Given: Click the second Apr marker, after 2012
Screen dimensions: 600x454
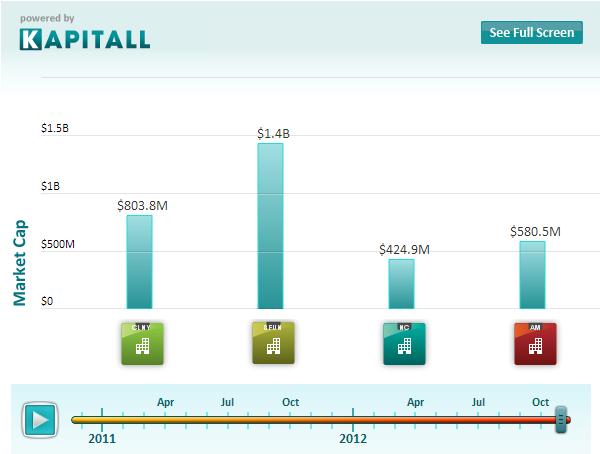Looking at the screenshot, I should [415, 402].
